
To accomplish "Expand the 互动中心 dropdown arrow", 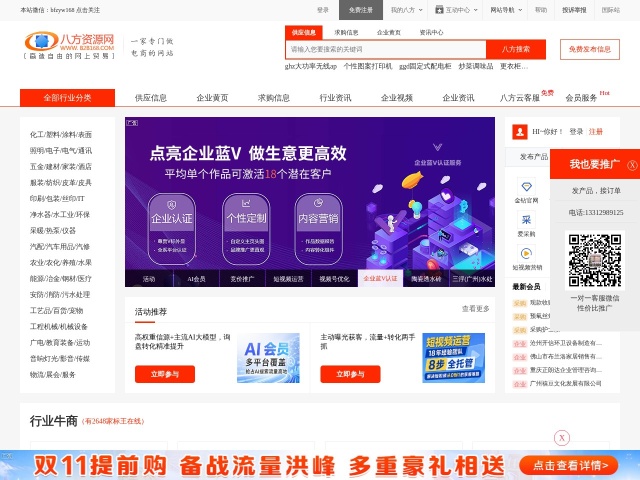I will click(x=476, y=10).
